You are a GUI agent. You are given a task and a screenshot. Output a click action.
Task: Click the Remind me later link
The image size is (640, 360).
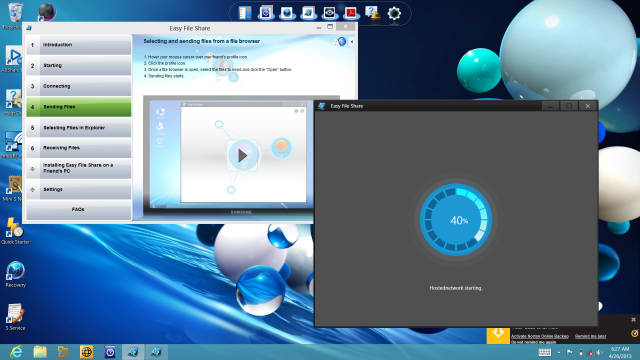point(590,336)
